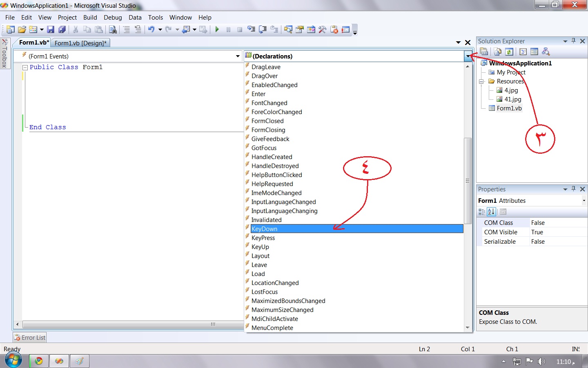Open the (Form1 Events) class dropdown
The width and height of the screenshot is (588, 368).
click(238, 56)
